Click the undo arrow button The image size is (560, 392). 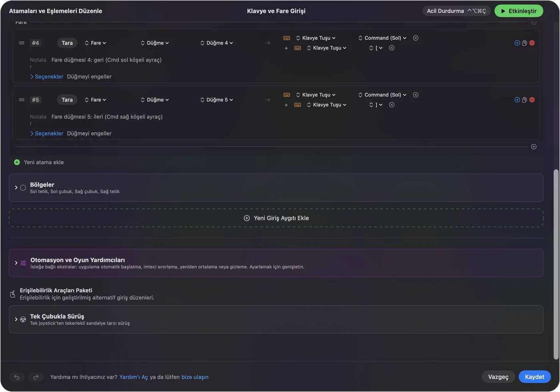point(17,377)
